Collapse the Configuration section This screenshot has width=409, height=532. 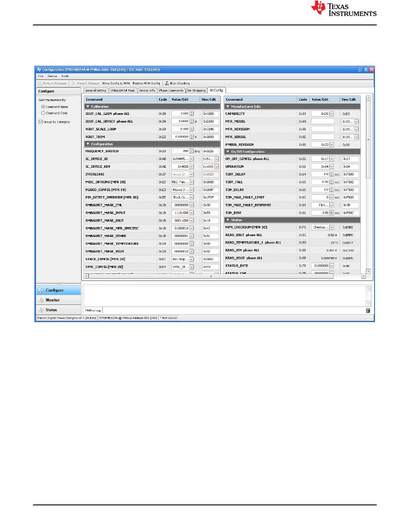click(x=88, y=144)
